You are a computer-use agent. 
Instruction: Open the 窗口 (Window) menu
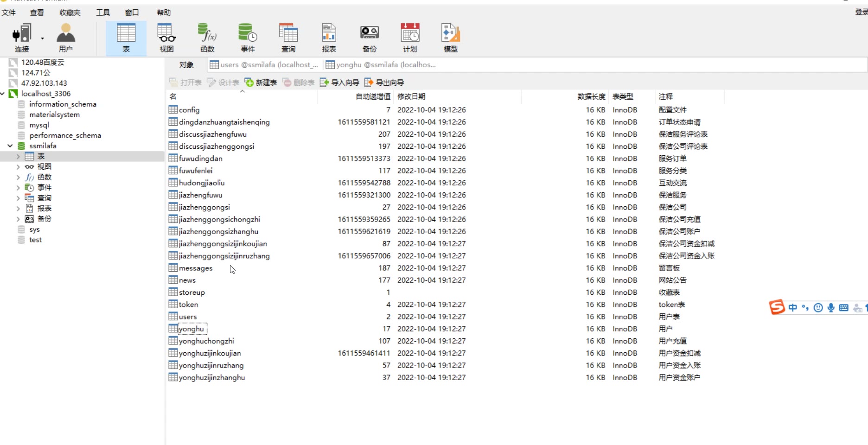(132, 13)
